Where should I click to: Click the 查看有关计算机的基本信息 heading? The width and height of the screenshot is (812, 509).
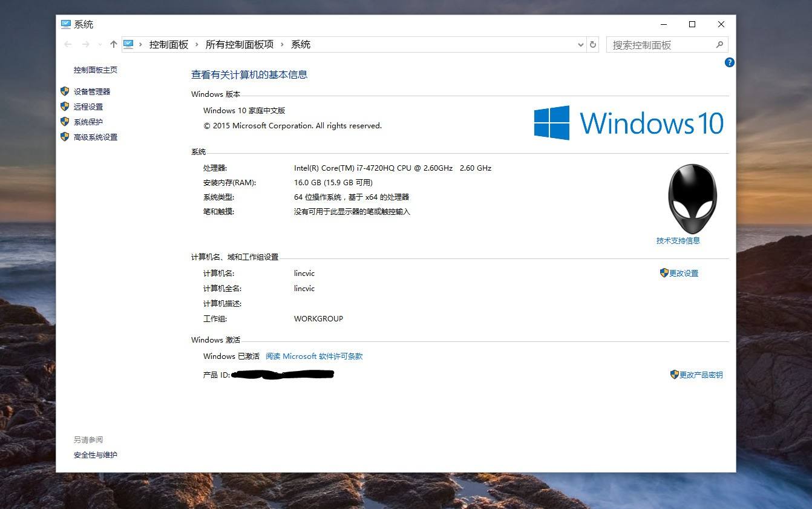tap(249, 74)
